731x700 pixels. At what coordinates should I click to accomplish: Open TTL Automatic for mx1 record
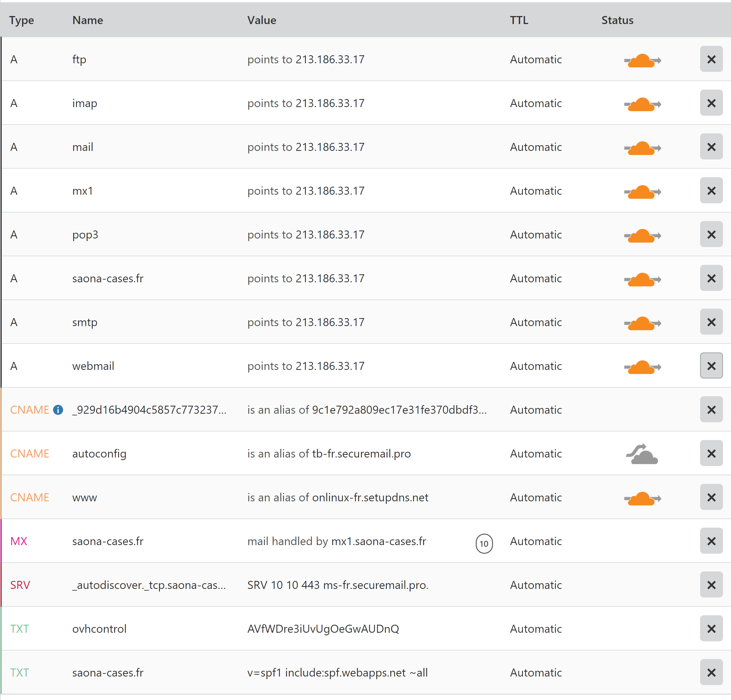tap(536, 191)
